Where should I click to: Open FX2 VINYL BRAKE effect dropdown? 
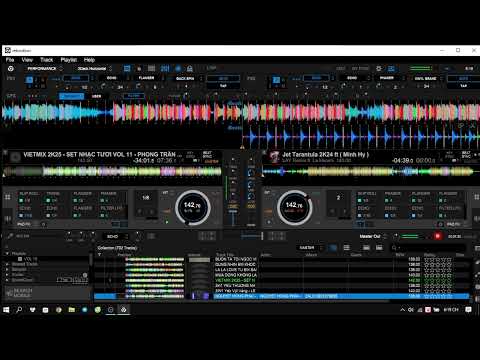point(427,78)
